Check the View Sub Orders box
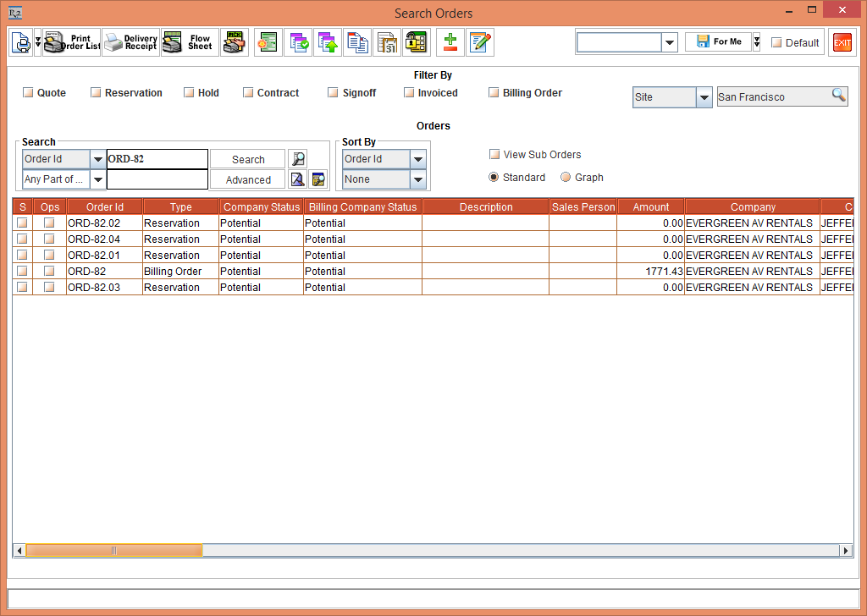The height and width of the screenshot is (616, 867). pos(494,155)
